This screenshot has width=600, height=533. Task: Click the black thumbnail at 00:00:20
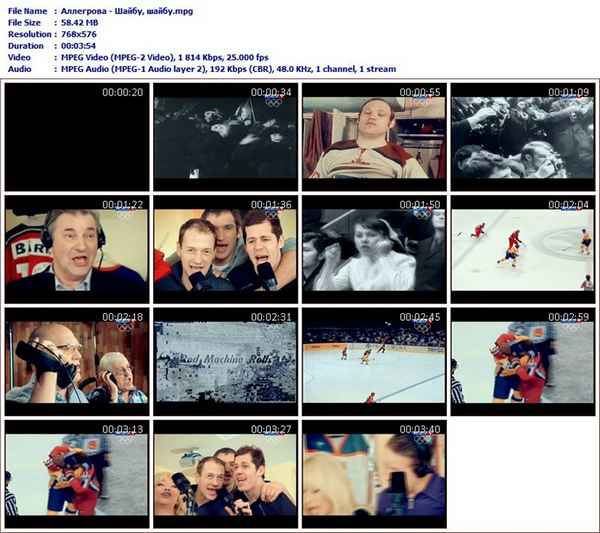76,137
